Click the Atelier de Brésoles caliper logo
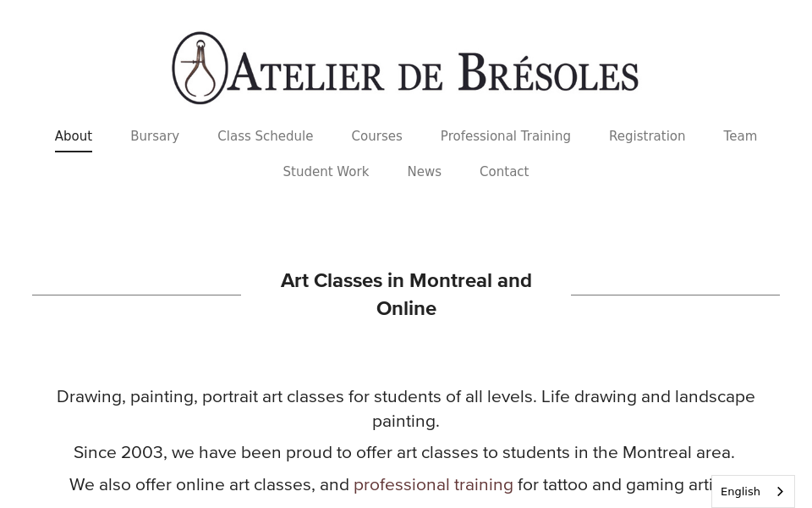 (405, 68)
